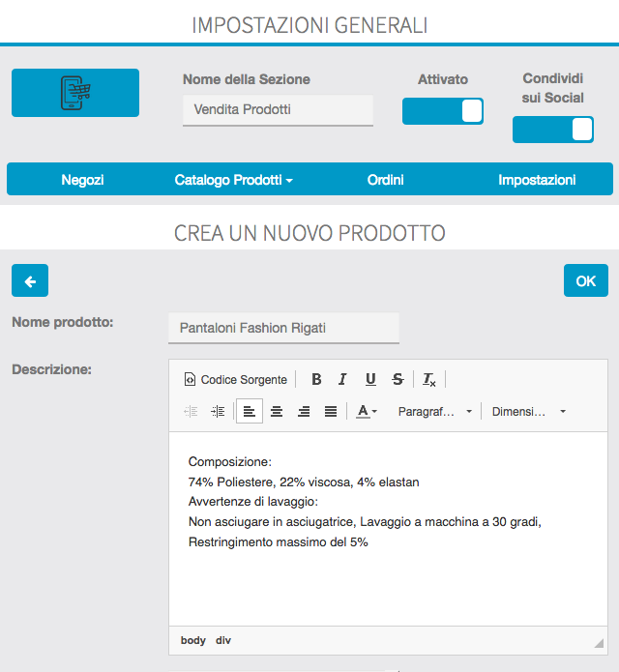Disable Condividi sui Social switch

coord(552,130)
